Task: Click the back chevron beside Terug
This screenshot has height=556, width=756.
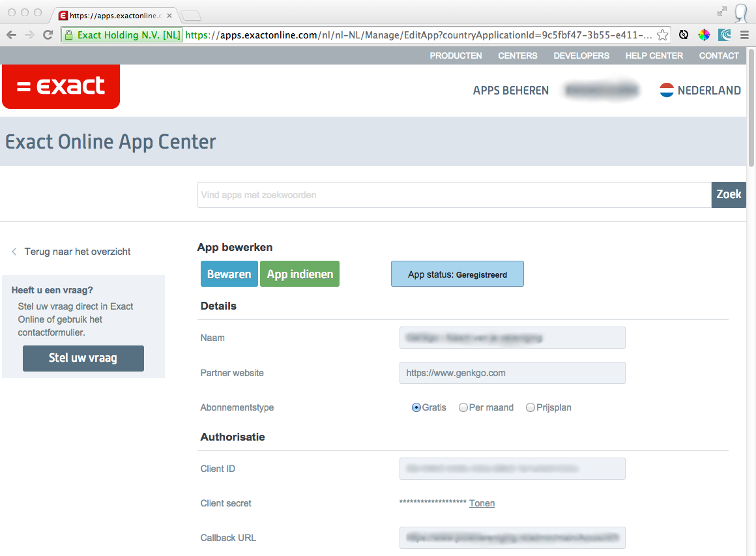Action: point(14,252)
